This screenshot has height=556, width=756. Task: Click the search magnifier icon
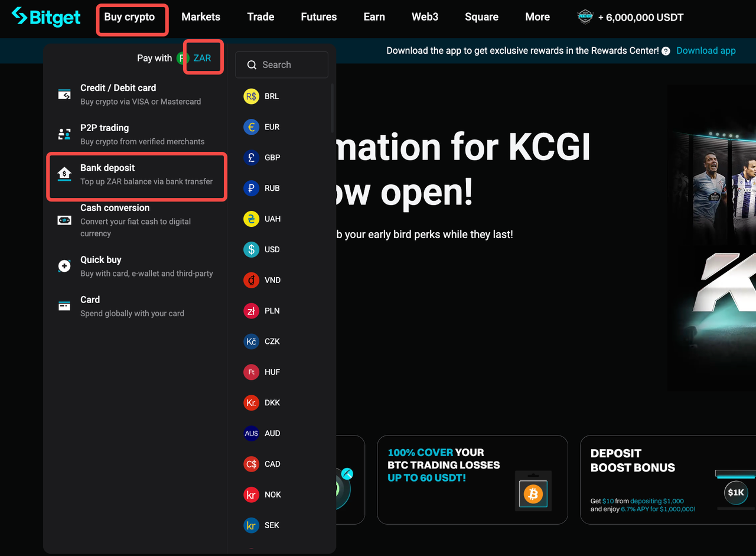(252, 65)
